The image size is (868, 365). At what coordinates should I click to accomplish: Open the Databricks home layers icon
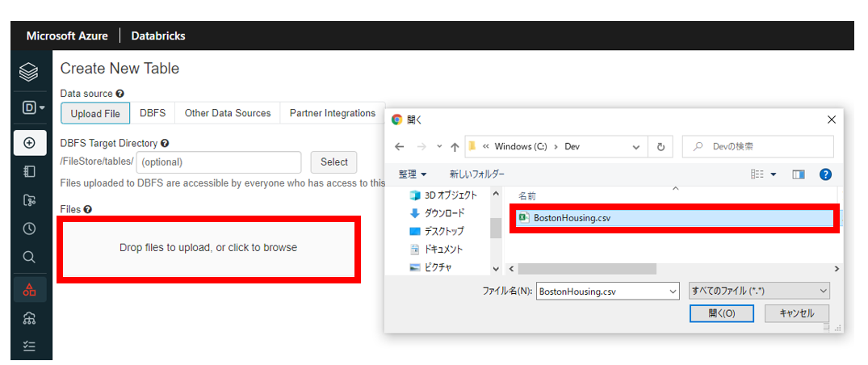tap(29, 72)
